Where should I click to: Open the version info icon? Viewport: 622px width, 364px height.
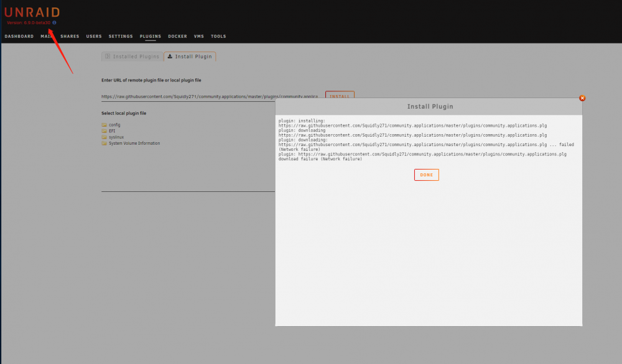54,22
